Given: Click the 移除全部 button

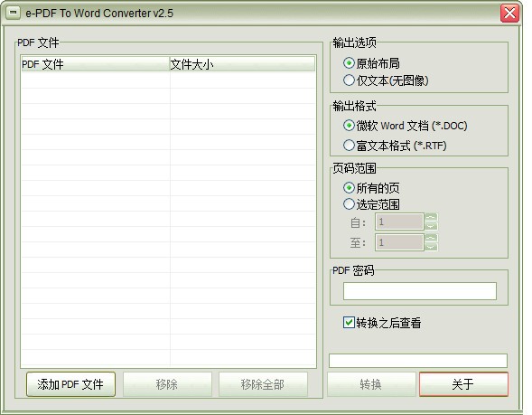Looking at the screenshot, I should pos(263,384).
